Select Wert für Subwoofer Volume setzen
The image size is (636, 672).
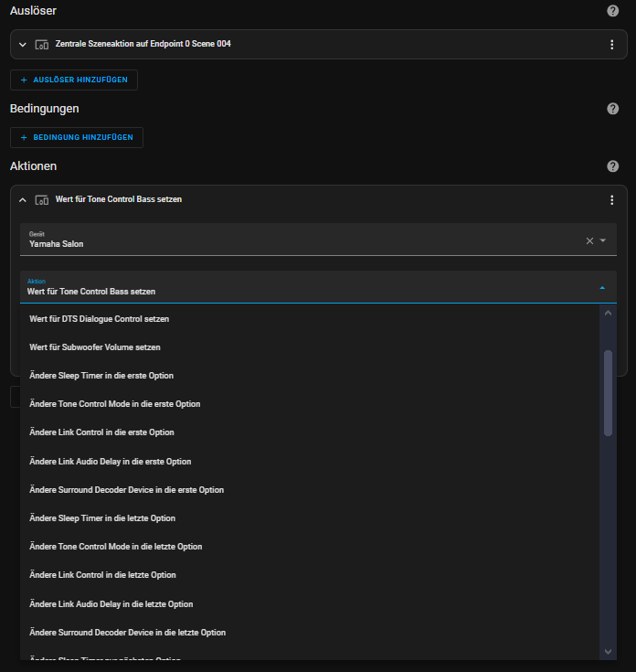309,347
